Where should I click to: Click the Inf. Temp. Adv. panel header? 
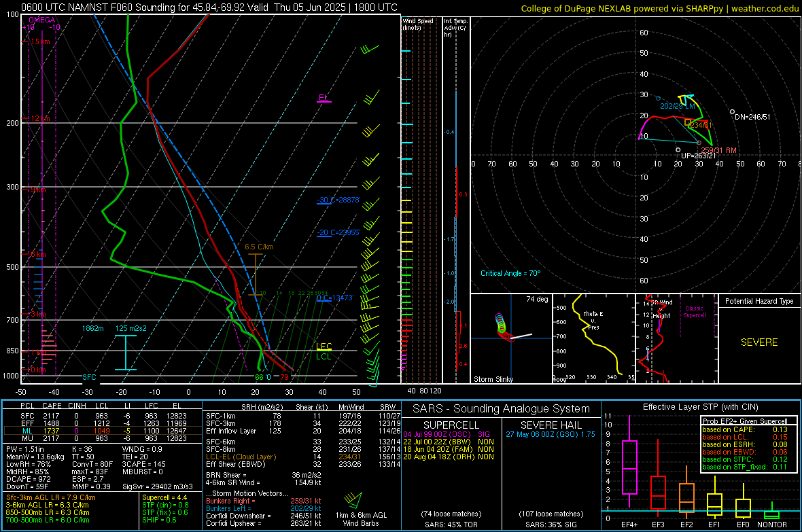[x=455, y=28]
